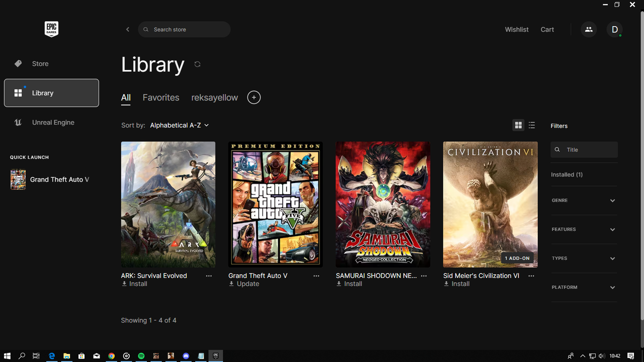Expand the Genre filter section

pos(584,201)
